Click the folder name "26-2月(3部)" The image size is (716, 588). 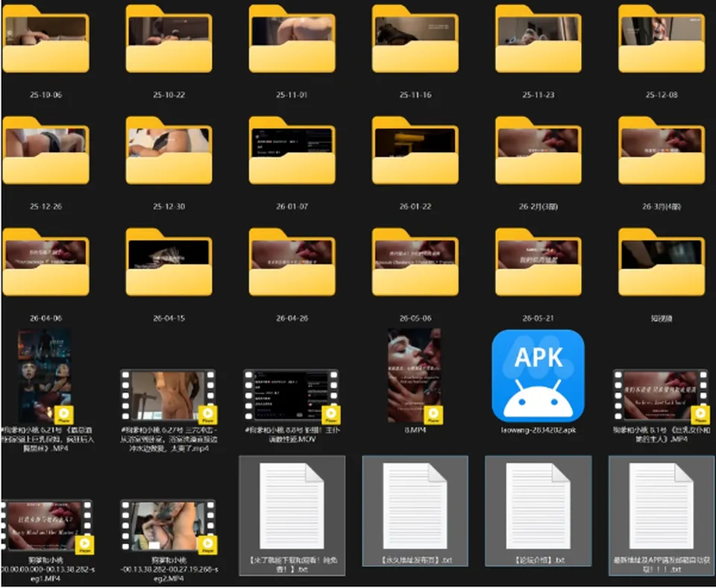click(x=538, y=206)
